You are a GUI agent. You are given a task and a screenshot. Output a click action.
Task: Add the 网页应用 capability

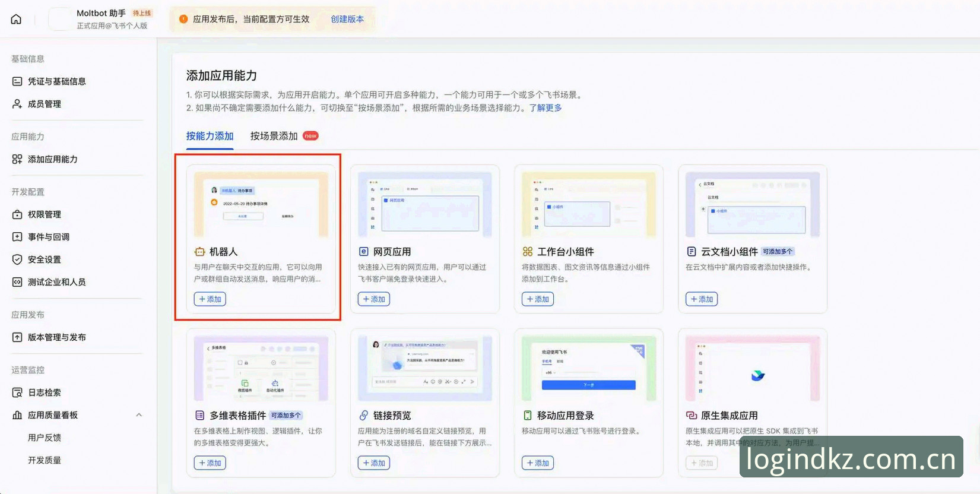tap(373, 299)
